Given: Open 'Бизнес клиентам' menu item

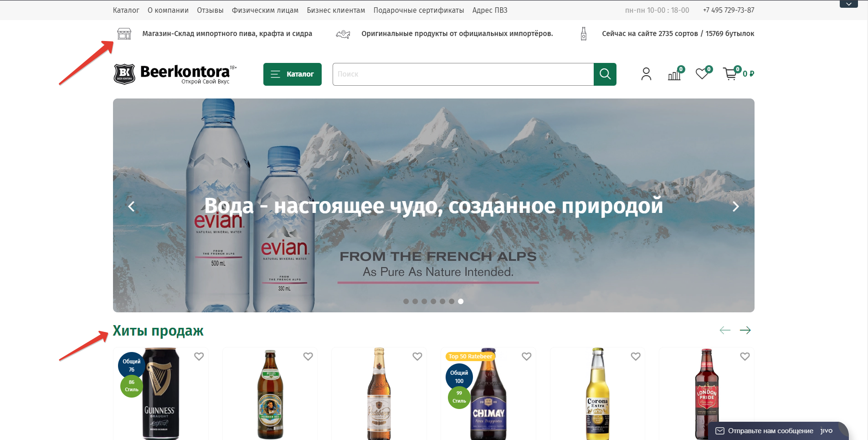Looking at the screenshot, I should [x=336, y=10].
